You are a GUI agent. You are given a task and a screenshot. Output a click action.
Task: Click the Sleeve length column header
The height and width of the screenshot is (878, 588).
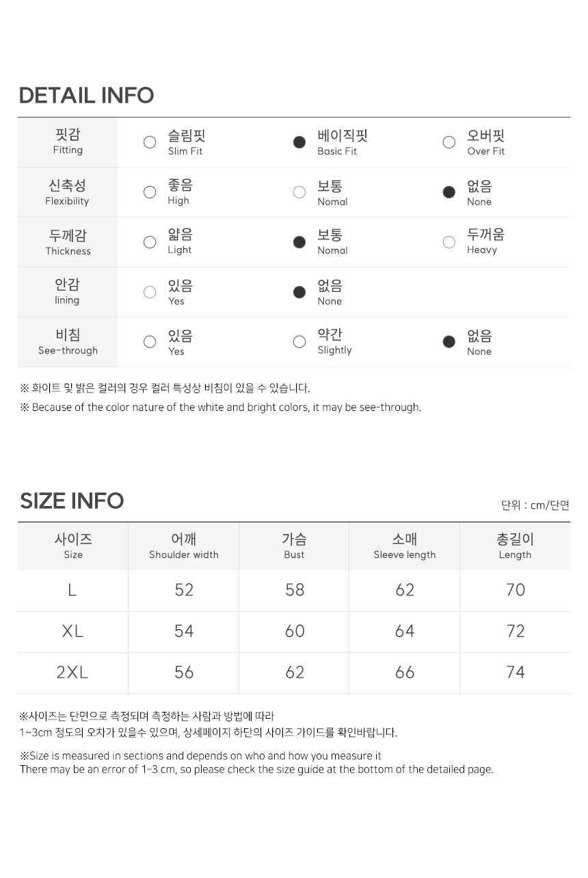click(405, 546)
